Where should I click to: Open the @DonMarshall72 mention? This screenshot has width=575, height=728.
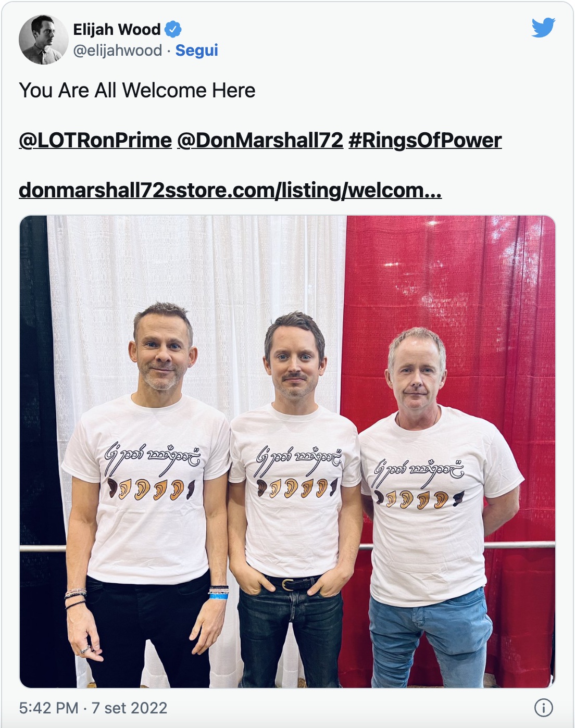tap(260, 140)
